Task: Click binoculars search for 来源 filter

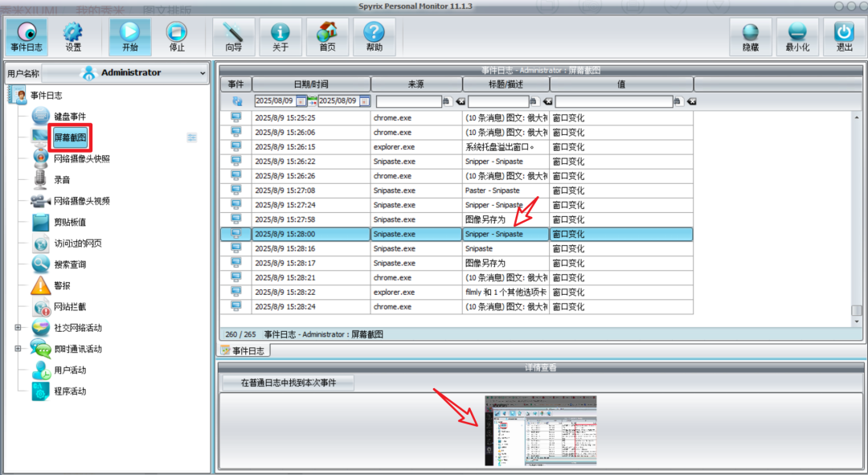Action: tap(447, 100)
